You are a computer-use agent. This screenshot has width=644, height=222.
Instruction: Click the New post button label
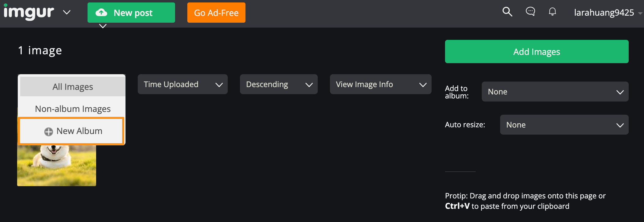[133, 13]
